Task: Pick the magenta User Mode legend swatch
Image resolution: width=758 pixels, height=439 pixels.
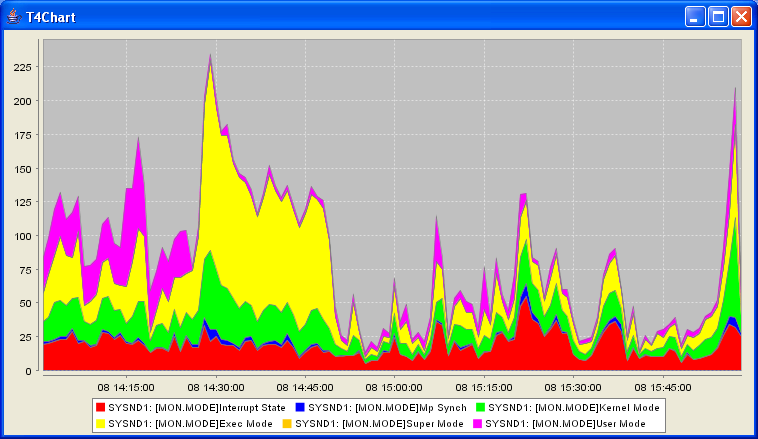Action: click(x=479, y=424)
